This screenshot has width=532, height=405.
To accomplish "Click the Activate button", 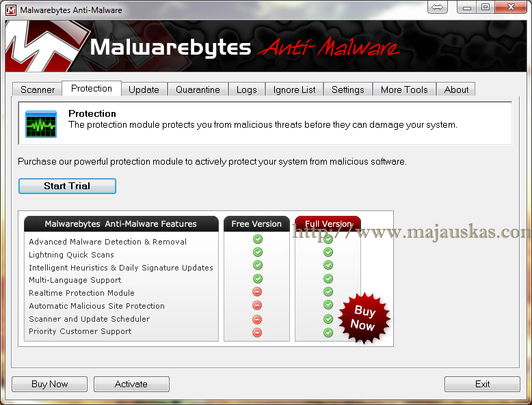I will point(131,384).
